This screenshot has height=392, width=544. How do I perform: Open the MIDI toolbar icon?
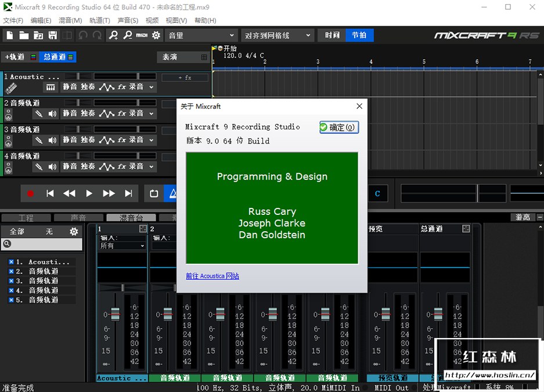pos(142,35)
